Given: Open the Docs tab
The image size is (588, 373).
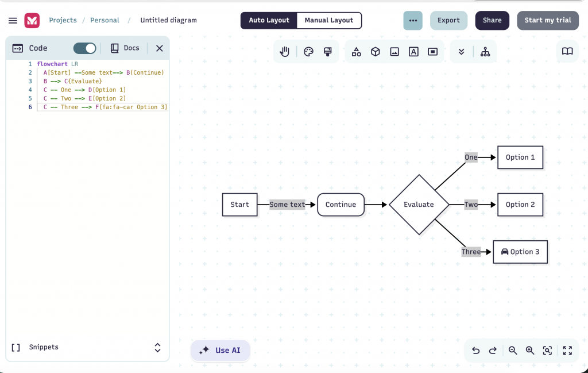Looking at the screenshot, I should point(125,48).
